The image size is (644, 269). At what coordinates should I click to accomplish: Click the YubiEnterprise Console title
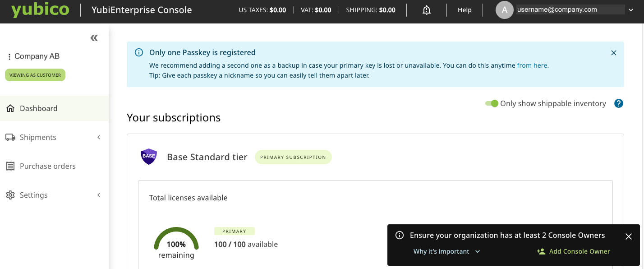click(x=142, y=10)
